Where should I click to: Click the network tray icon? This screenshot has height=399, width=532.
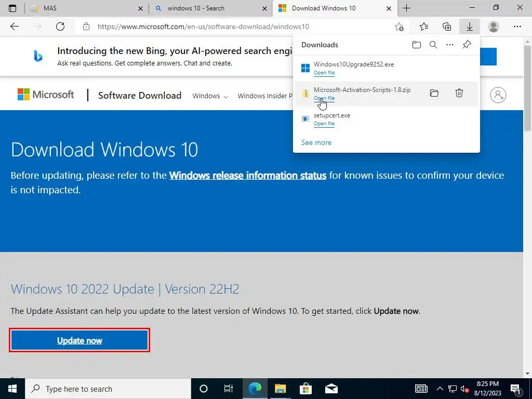click(453, 389)
